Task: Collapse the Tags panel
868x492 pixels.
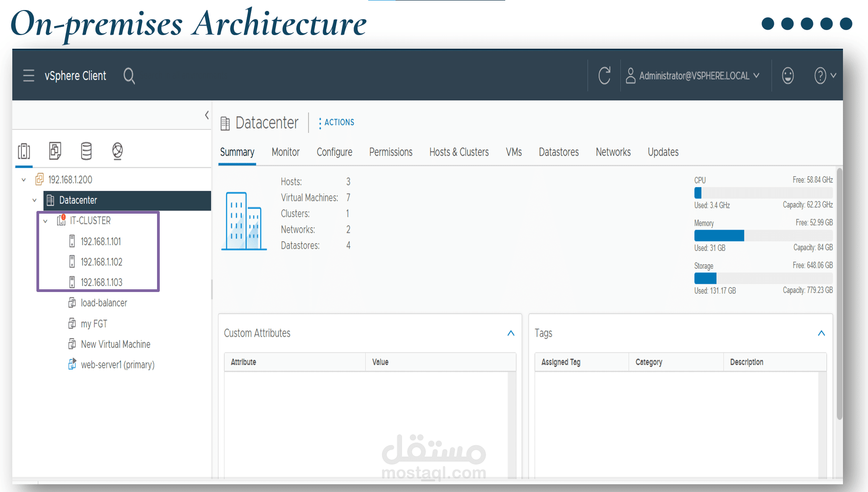Action: pos(821,333)
